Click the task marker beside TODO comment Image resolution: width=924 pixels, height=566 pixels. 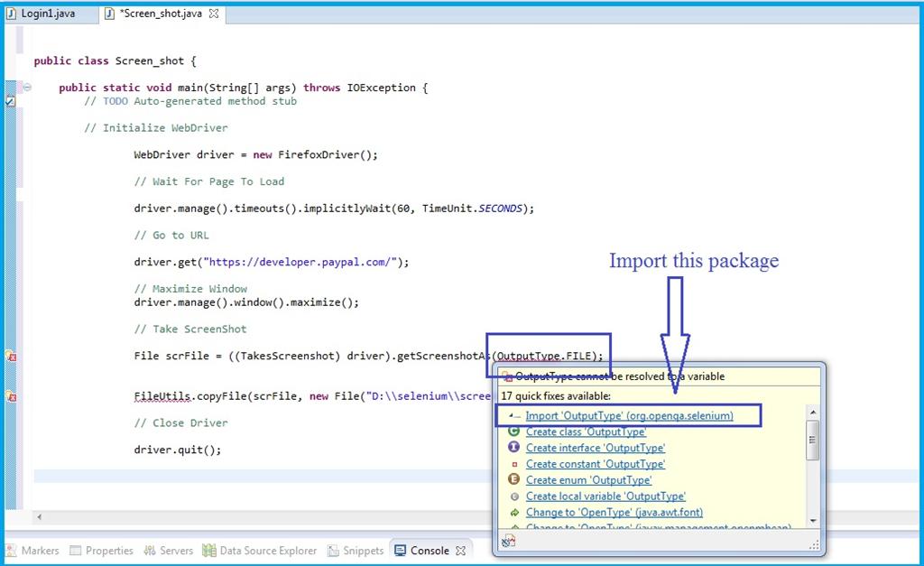tap(10, 101)
